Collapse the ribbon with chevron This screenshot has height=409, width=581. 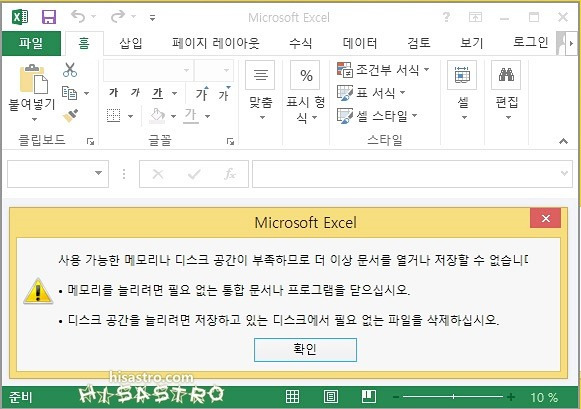click(x=563, y=141)
